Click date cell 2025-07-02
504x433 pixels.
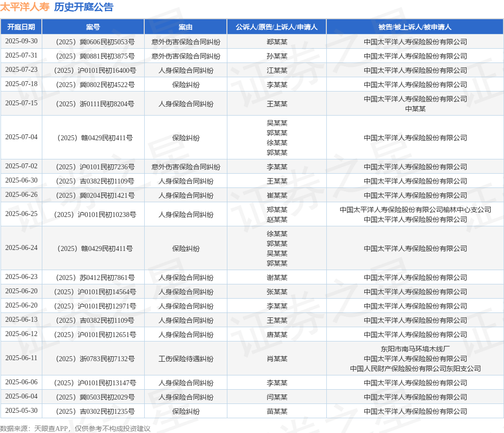pyautogui.click(x=21, y=166)
